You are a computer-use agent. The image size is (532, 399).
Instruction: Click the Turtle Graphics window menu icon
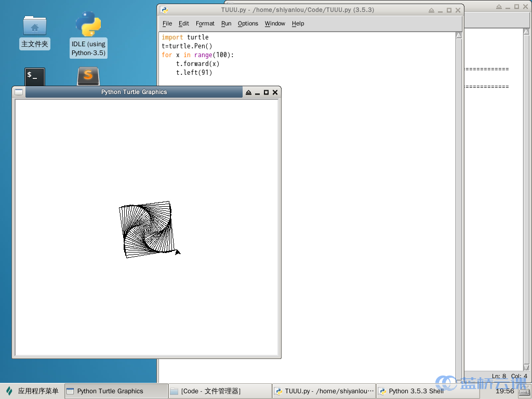(x=19, y=92)
